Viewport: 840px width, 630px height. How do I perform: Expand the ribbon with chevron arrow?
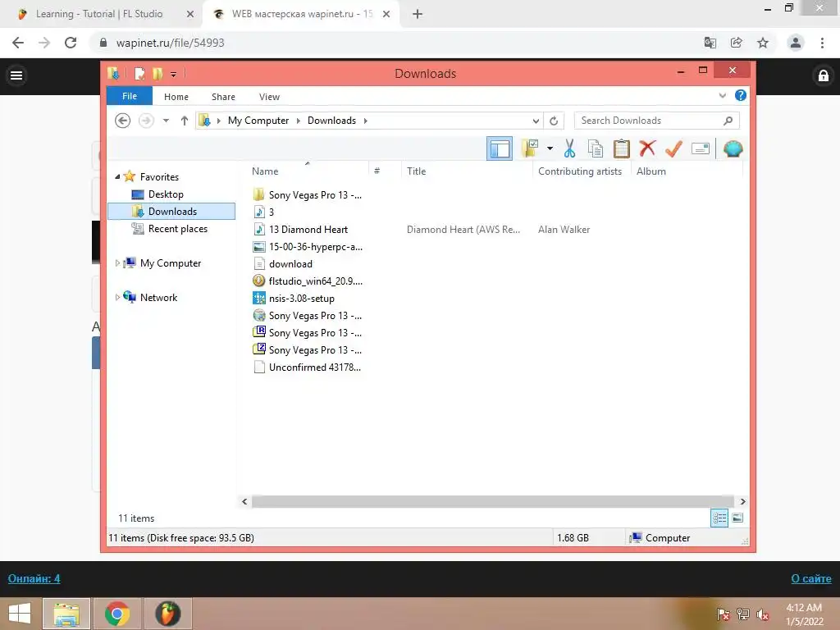[x=722, y=95]
